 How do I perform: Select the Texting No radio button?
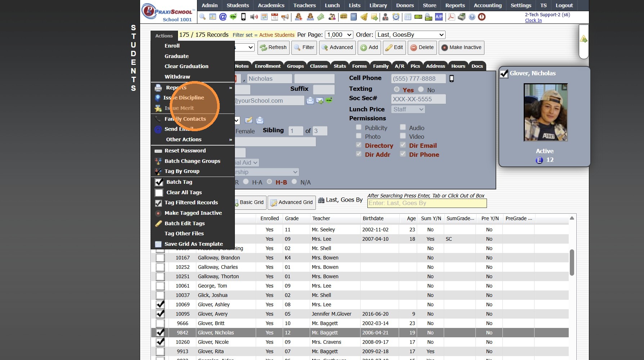[x=421, y=89]
